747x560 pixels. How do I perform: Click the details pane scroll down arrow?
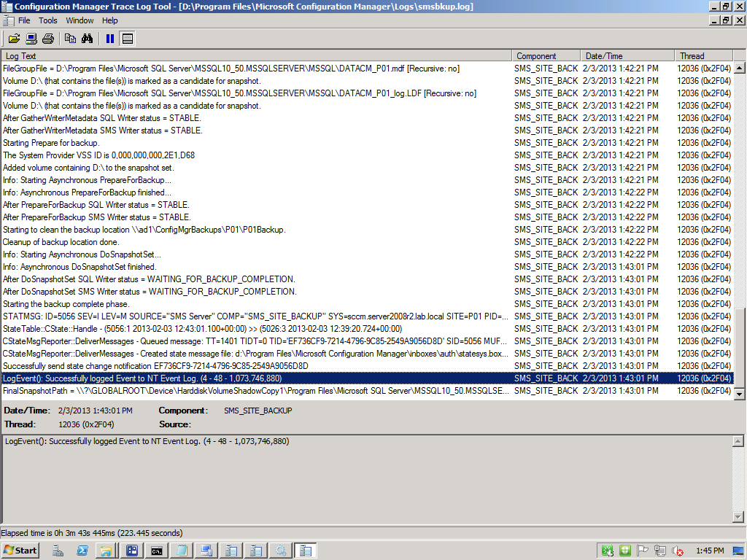coord(738,517)
